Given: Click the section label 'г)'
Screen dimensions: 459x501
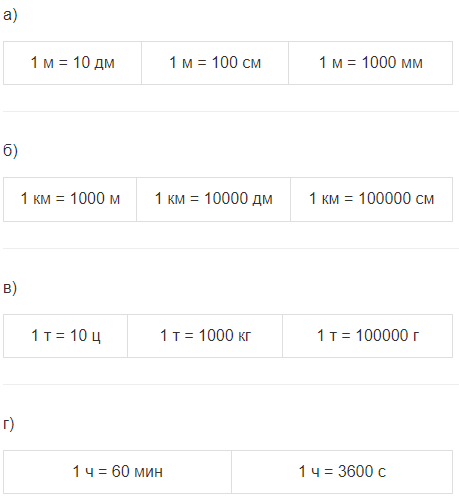Looking at the screenshot, I should tap(9, 424).
